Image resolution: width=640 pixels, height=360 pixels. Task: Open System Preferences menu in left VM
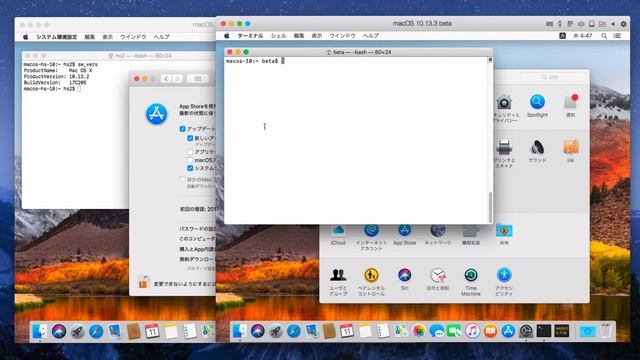coord(56,37)
